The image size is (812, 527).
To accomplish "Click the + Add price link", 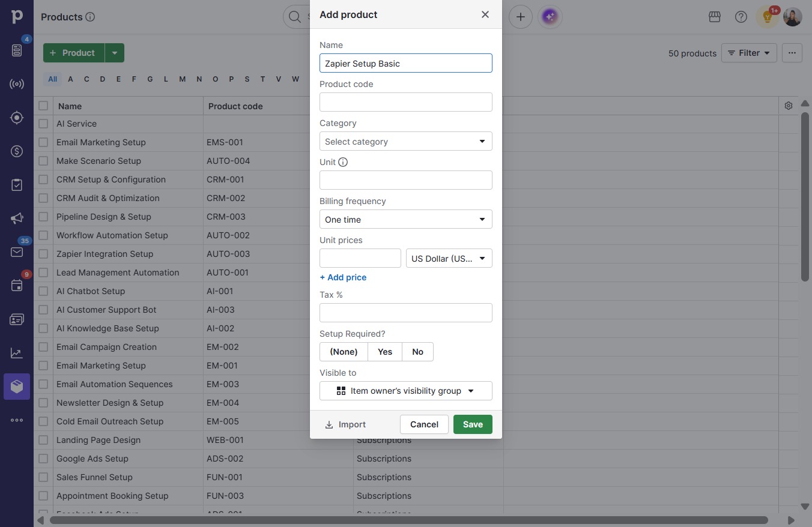I will [x=343, y=277].
